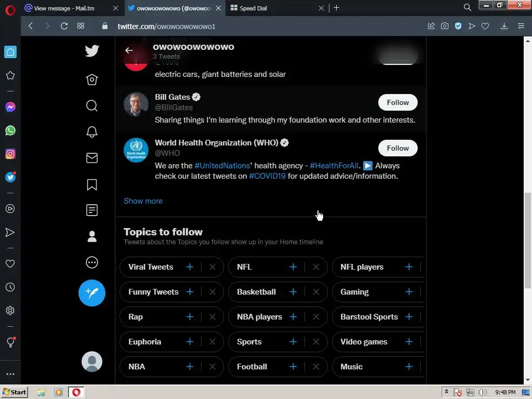The width and height of the screenshot is (532, 399).
Task: Open #COVID19 hashtag link
Action: click(x=267, y=176)
